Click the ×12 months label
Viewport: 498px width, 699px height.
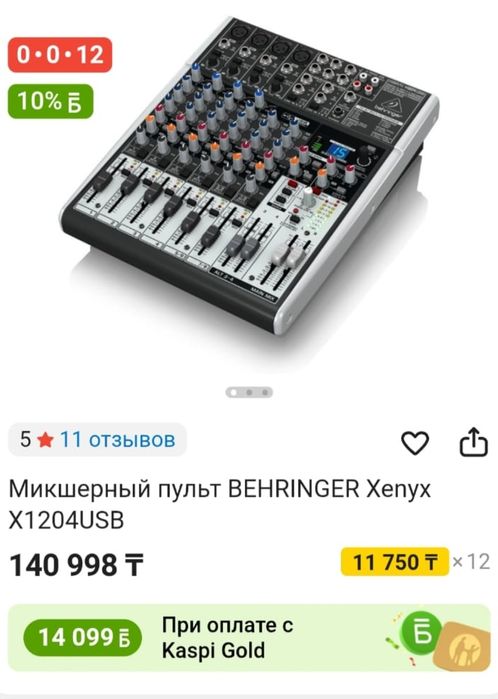(471, 561)
